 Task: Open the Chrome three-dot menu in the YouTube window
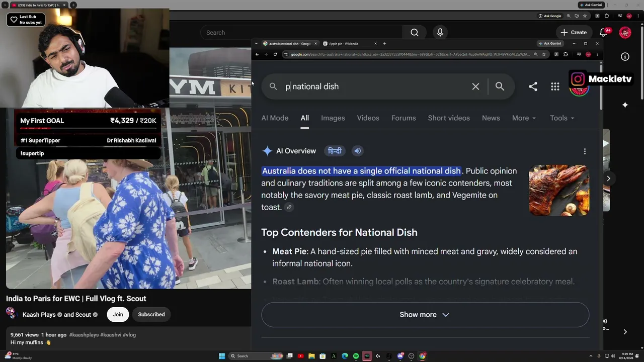tap(638, 16)
